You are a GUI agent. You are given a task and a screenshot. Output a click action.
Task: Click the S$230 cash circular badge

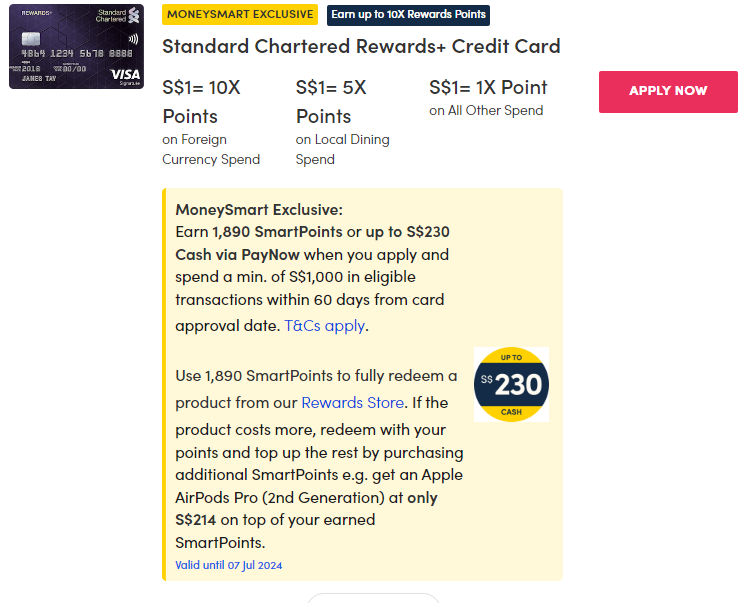[x=511, y=384]
